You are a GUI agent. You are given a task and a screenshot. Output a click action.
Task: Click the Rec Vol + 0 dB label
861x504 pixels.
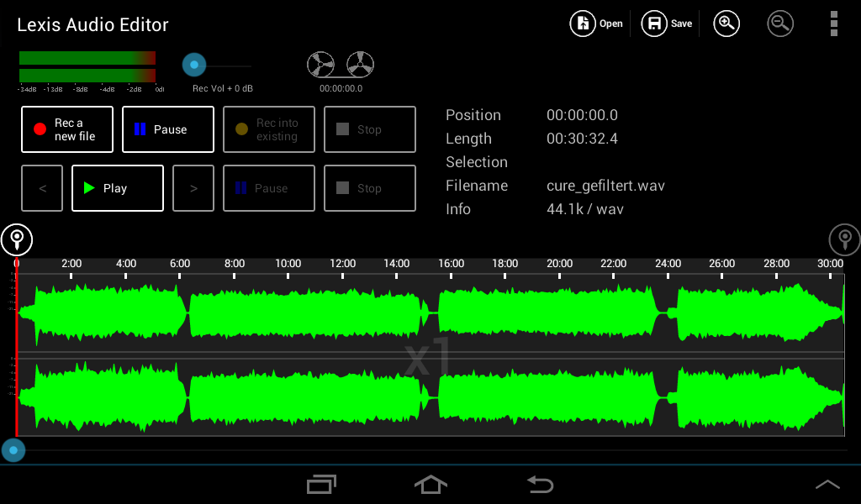pyautogui.click(x=222, y=88)
